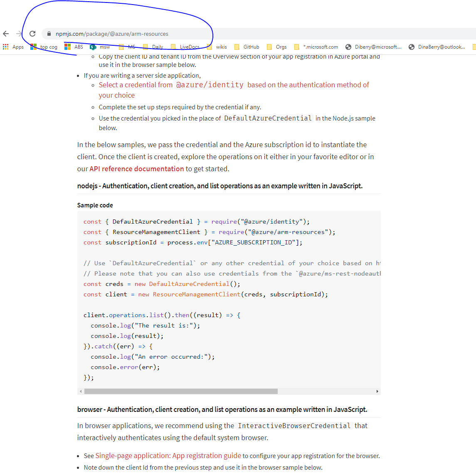Click the 'const client = new ResourceManagementClient' line
Image resolution: width=476 pixels, height=473 pixels.
pos(206,294)
